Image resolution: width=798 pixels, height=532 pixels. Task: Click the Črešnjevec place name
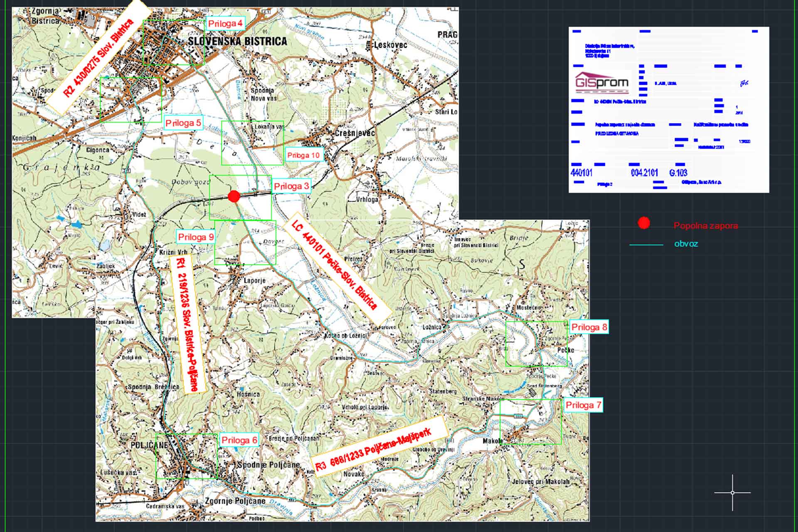355,133
